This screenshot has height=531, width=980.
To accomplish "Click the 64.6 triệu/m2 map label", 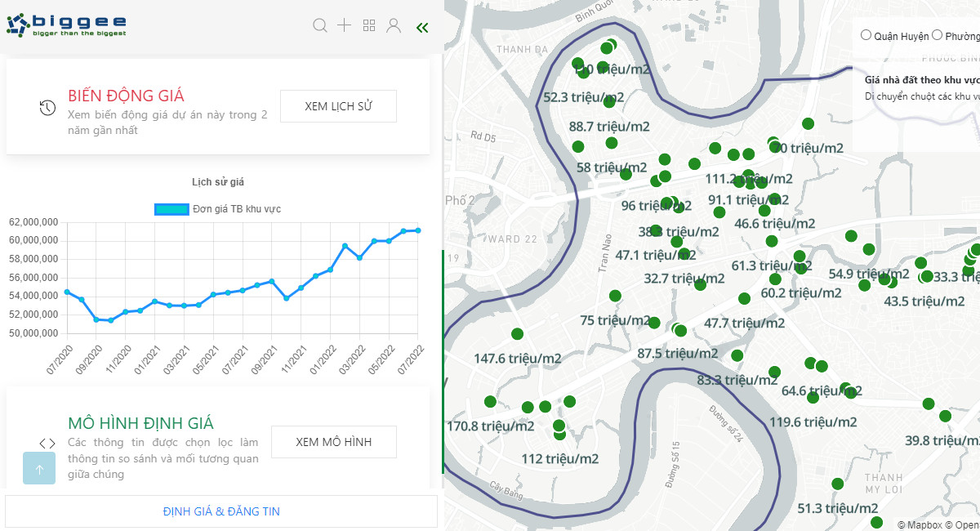I will [822, 390].
